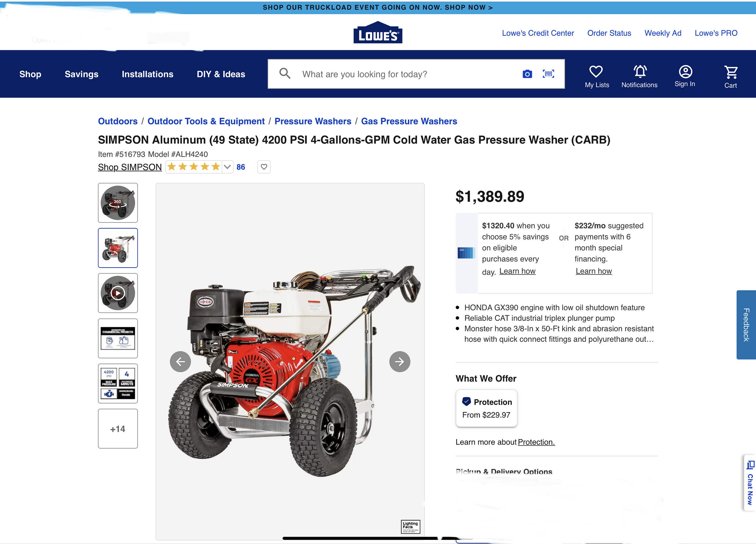Click the barcode scanner icon
Image resolution: width=756 pixels, height=544 pixels.
click(548, 74)
